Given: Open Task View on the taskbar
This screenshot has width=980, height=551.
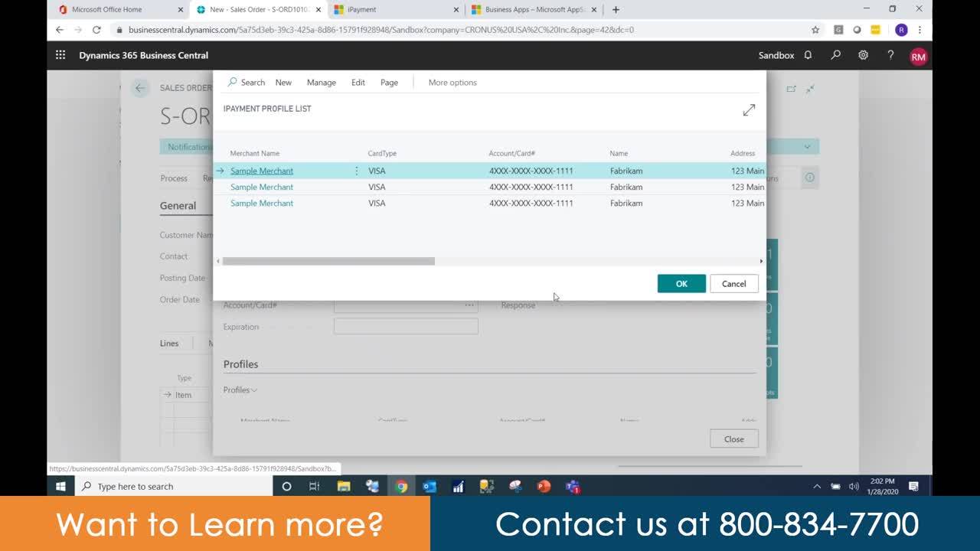Looking at the screenshot, I should (314, 486).
